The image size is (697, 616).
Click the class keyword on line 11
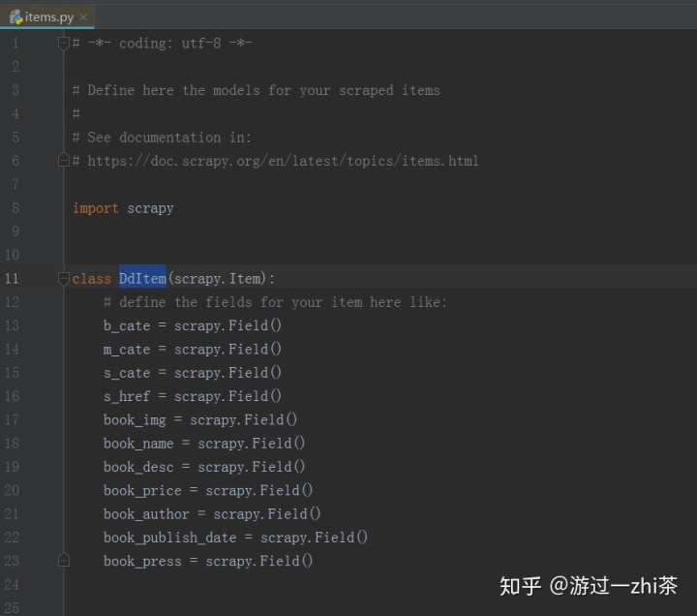pyautogui.click(x=91, y=279)
